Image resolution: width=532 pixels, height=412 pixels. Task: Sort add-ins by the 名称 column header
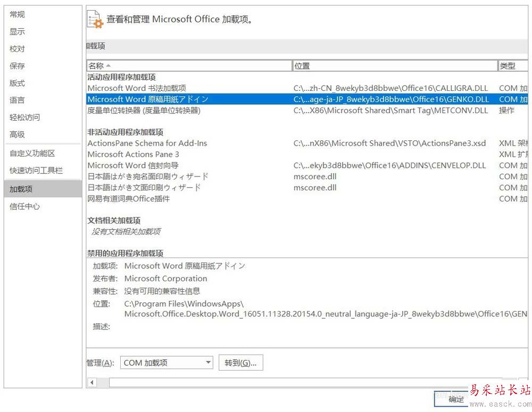click(x=189, y=66)
